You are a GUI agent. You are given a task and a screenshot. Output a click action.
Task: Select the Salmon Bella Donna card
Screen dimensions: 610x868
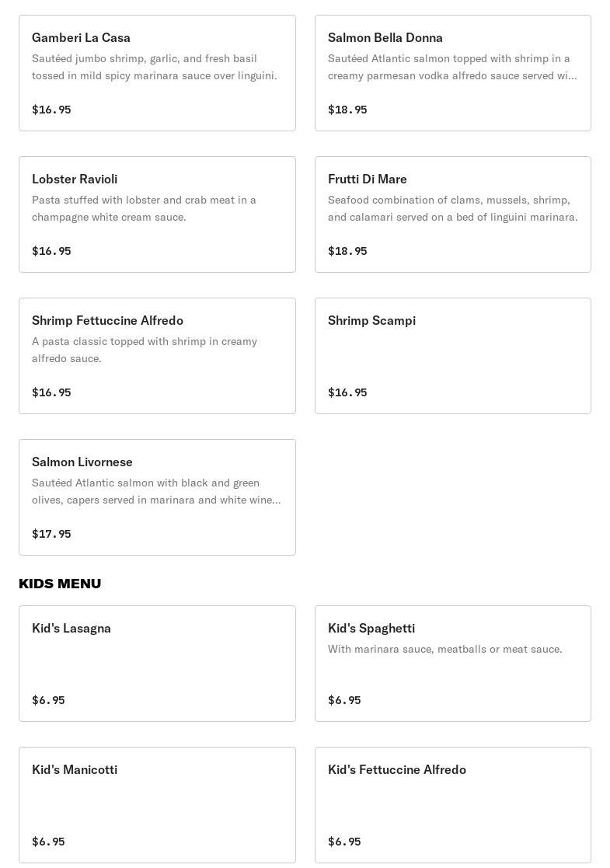pyautogui.click(x=452, y=73)
